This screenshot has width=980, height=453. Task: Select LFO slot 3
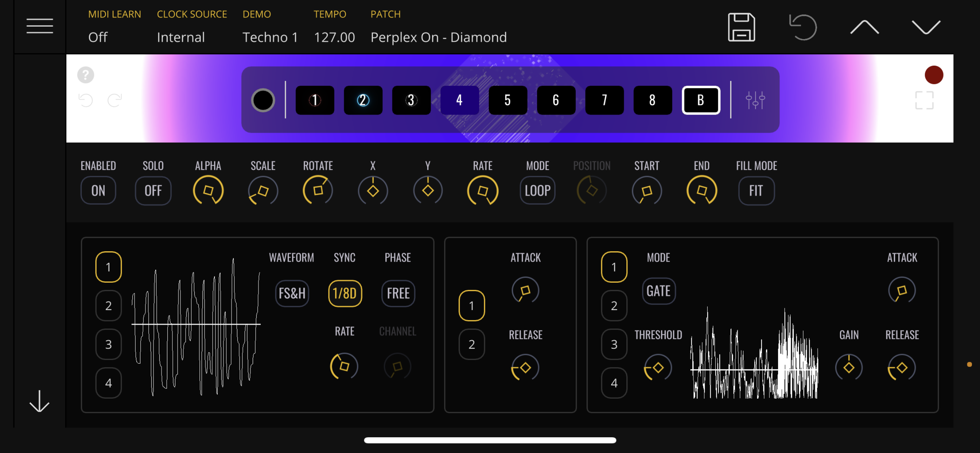coord(108,344)
